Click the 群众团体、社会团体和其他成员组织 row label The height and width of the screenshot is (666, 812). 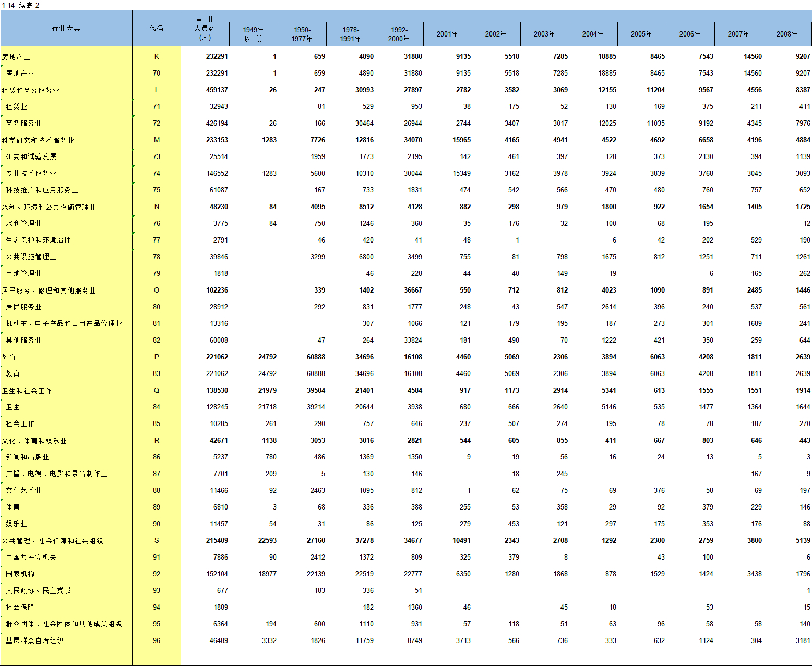click(64, 624)
